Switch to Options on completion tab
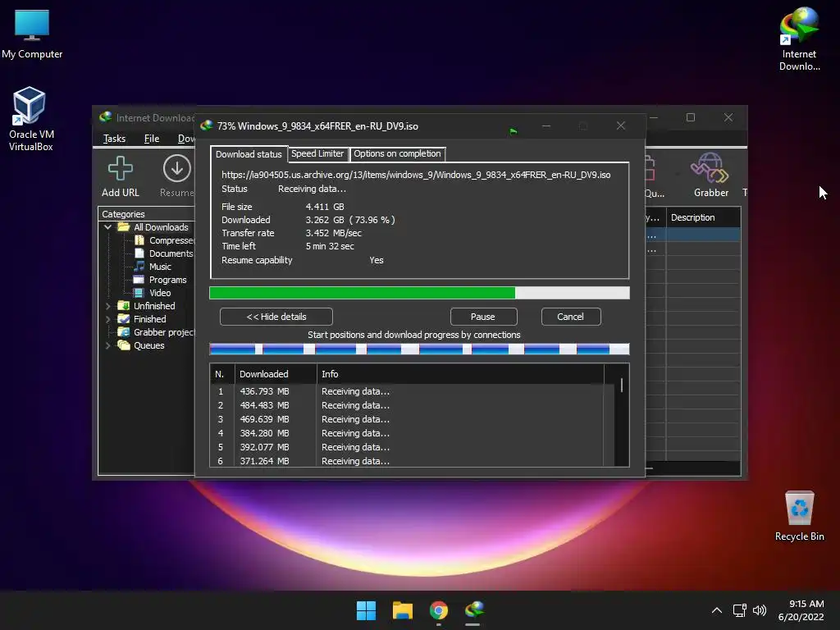The width and height of the screenshot is (840, 630). coord(397,153)
